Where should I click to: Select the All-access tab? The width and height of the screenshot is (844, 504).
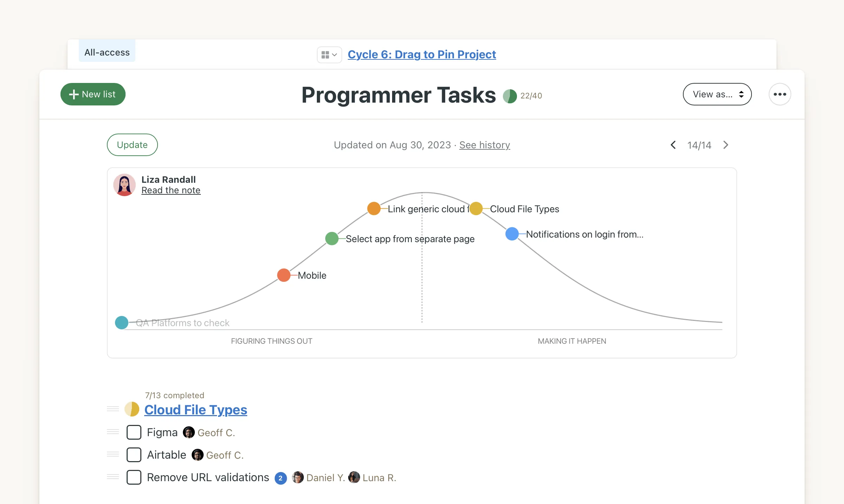(107, 52)
